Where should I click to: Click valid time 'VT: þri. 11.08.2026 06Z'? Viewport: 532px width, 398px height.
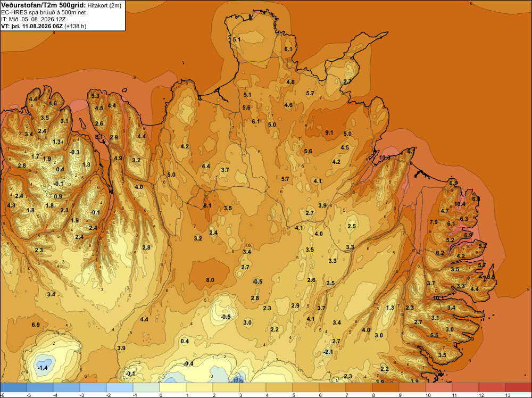tap(32, 26)
